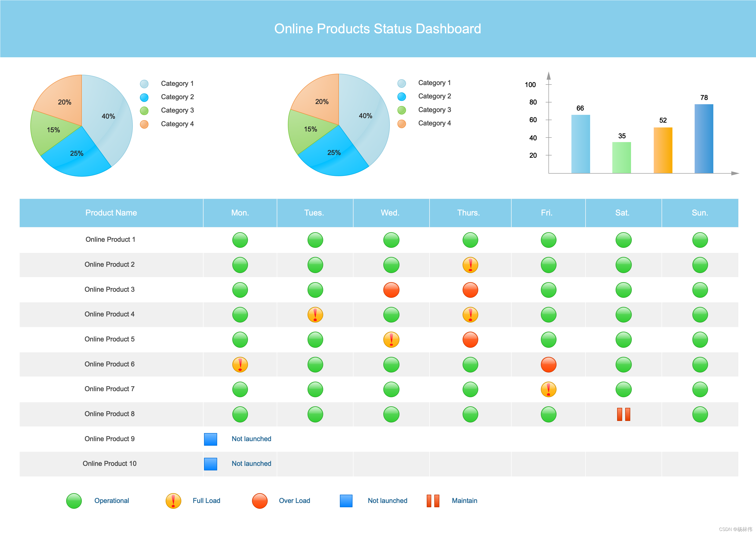Click Online Product 10 not launched square
756x534 pixels.
coord(210,464)
